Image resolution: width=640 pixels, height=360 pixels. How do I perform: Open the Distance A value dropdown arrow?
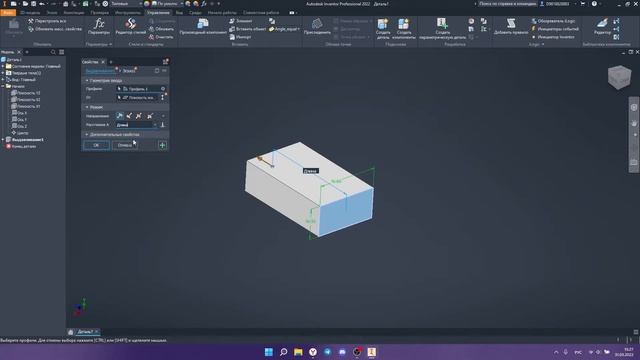pos(155,125)
